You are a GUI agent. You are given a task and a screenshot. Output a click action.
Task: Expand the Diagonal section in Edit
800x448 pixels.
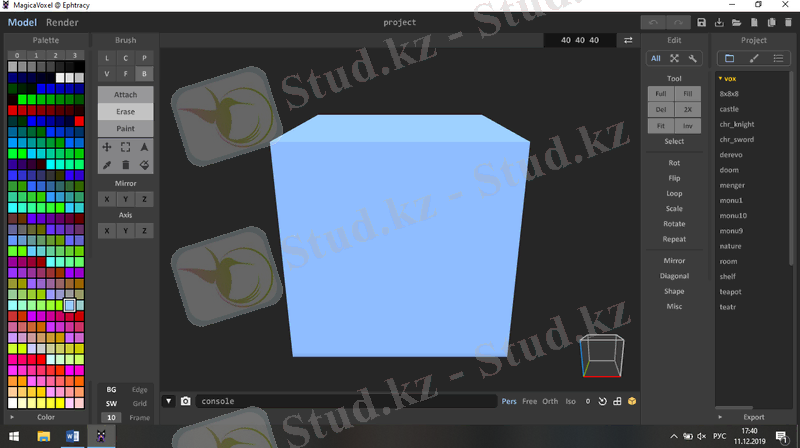[674, 276]
